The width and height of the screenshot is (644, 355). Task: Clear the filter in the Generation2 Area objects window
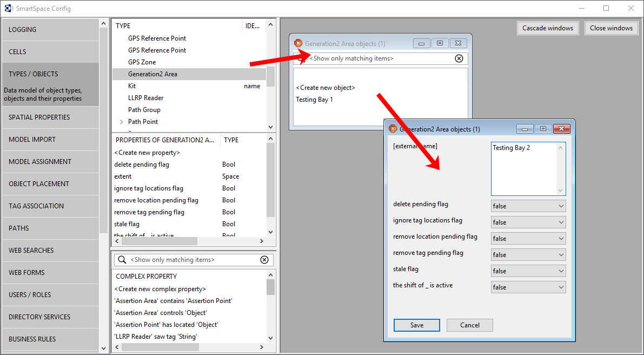pyautogui.click(x=459, y=58)
